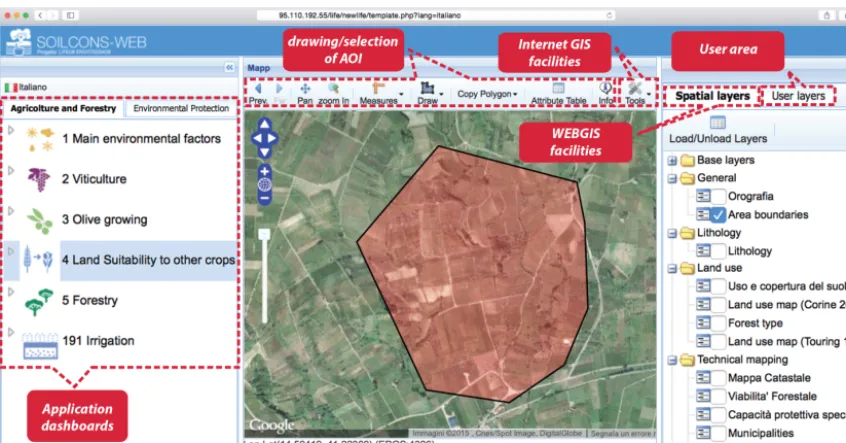The height and width of the screenshot is (443, 846).
Task: Collapse the left panel with double arrow
Action: click(x=230, y=67)
